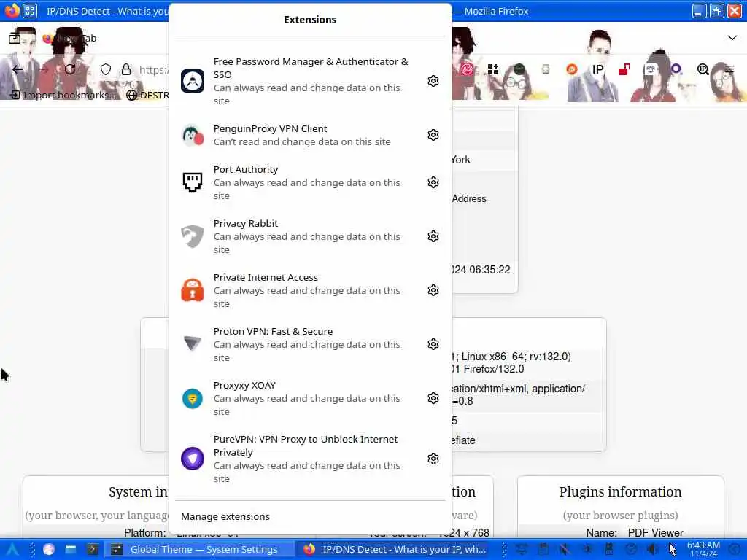Viewport: 747px width, 560px height.
Task: Open settings gear for Free Password Manager extension
Action: point(433,81)
